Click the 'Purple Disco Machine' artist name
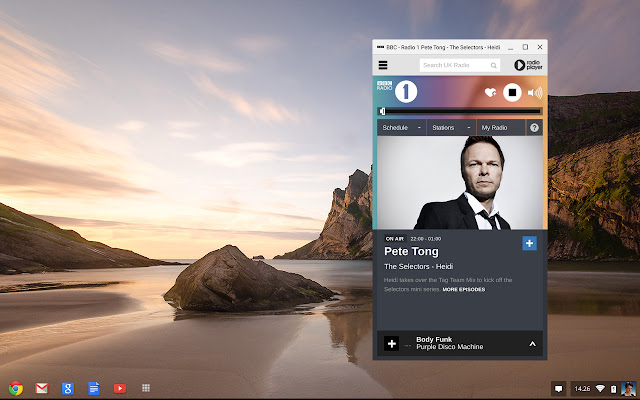 point(449,347)
